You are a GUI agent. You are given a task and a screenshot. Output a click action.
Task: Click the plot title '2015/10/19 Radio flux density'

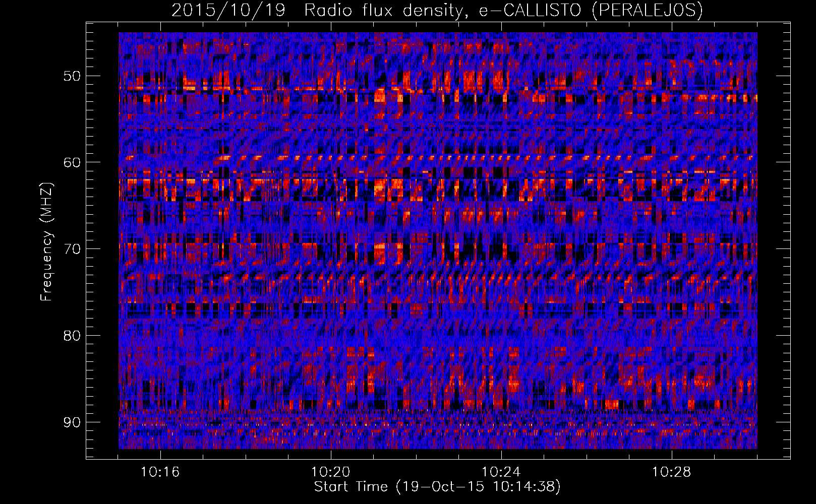[x=437, y=10]
